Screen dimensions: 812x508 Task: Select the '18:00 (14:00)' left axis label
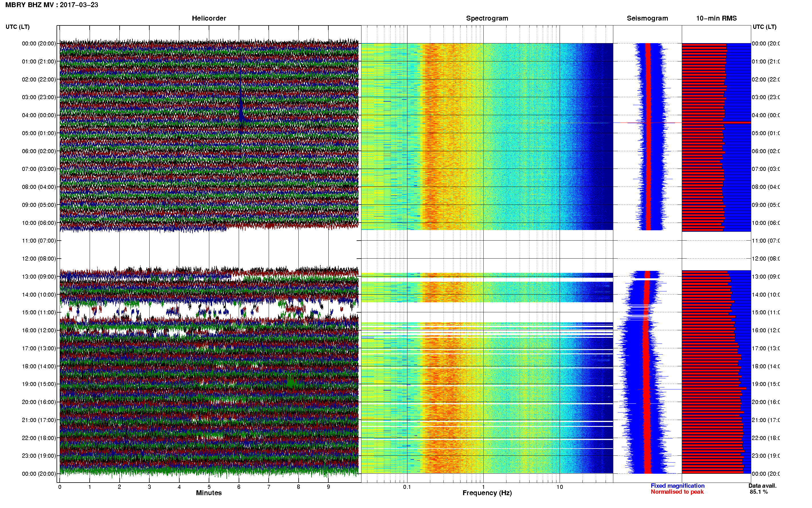tap(39, 367)
